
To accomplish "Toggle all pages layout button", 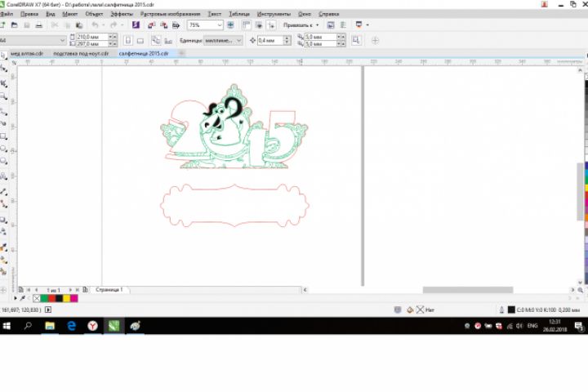I will pos(156,40).
